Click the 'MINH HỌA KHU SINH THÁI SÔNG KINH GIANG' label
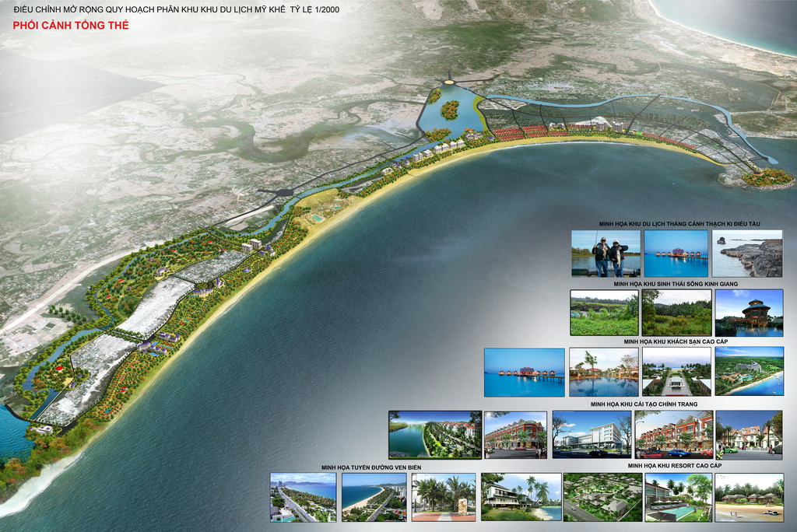 pyautogui.click(x=676, y=284)
